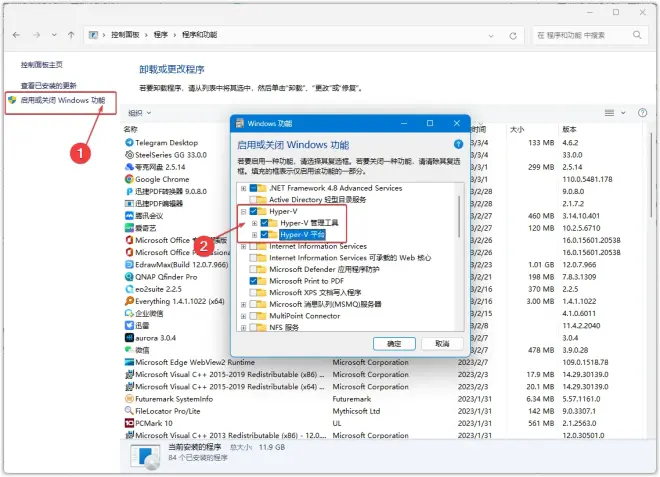Expand the MultiPoint Connector node
The height and width of the screenshot is (477, 660).
(x=243, y=316)
